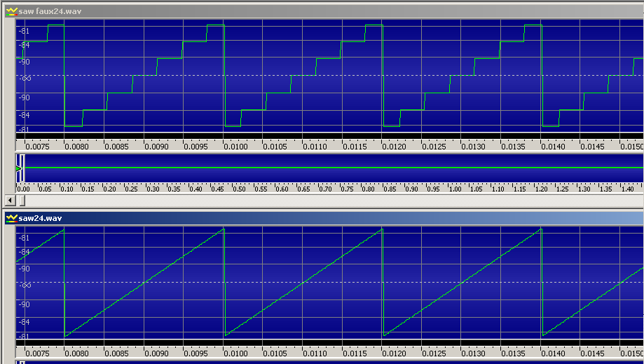Click 0.65 on the overview time ruler

pyautogui.click(x=304, y=189)
